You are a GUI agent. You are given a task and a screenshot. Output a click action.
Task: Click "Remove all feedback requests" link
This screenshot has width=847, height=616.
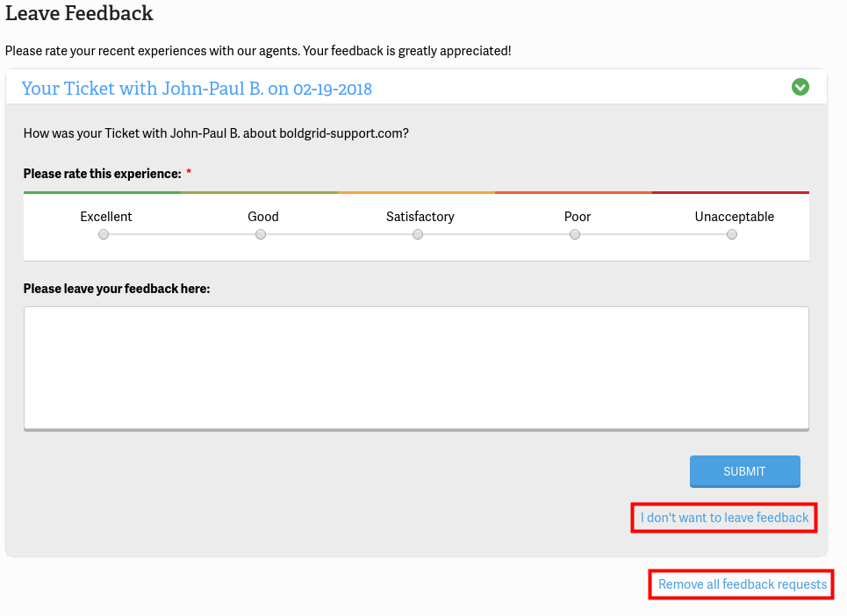pyautogui.click(x=743, y=584)
